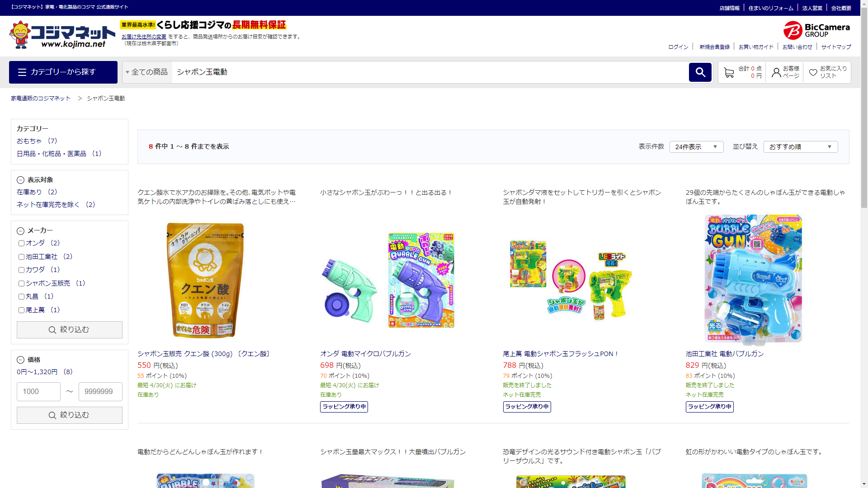Click the favorites heart icon
This screenshot has width=868, height=488.
813,73
